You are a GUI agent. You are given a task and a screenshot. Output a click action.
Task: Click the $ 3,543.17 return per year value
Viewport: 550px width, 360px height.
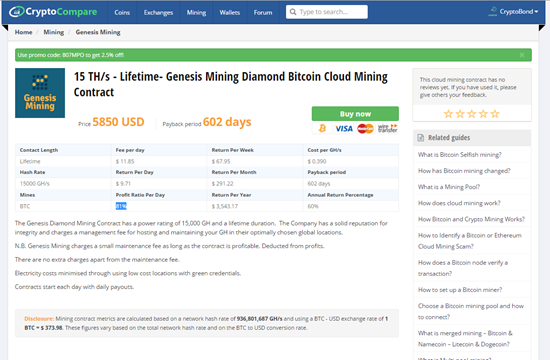tap(224, 206)
